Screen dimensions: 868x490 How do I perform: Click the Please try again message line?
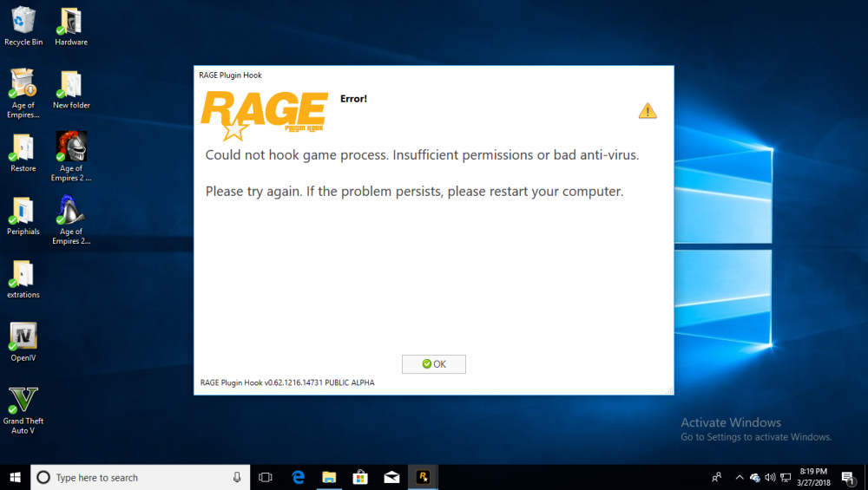(x=414, y=192)
